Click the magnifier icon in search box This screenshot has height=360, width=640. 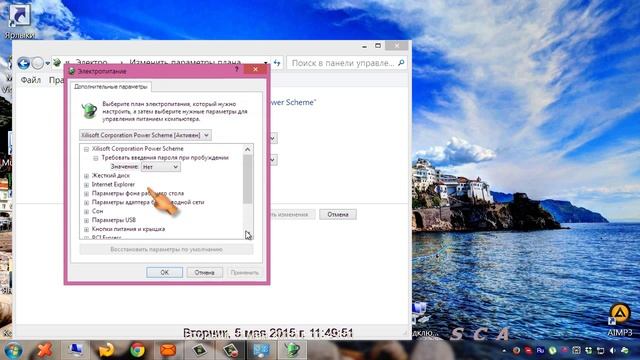pyautogui.click(x=401, y=63)
